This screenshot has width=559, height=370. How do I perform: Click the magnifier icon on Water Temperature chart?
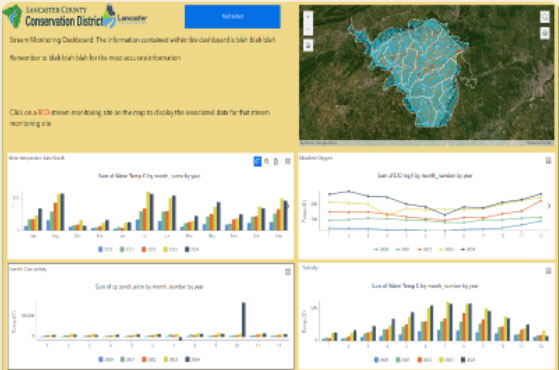point(267,161)
